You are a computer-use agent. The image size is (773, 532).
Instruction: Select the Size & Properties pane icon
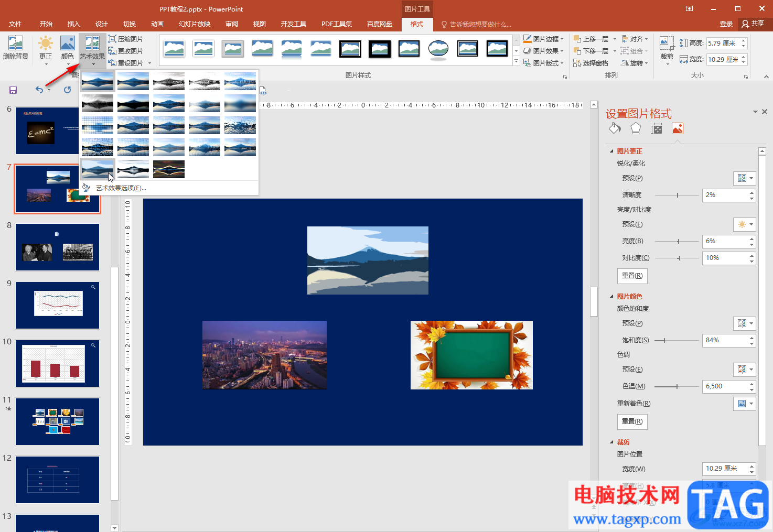coord(657,128)
